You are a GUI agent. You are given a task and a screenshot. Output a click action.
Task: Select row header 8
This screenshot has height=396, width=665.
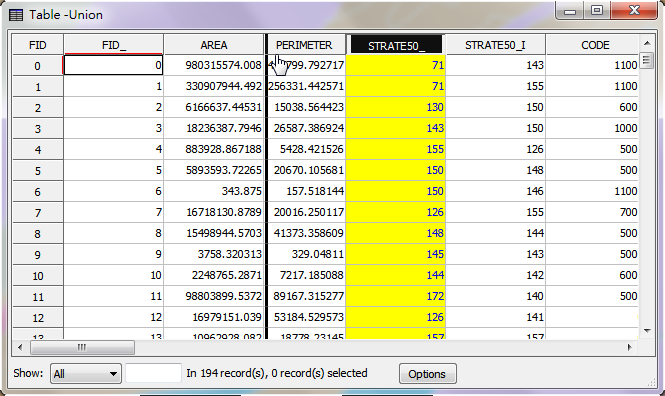point(38,234)
